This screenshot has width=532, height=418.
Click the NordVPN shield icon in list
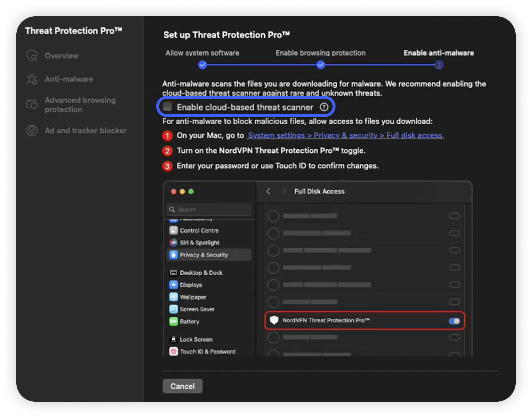coord(274,320)
